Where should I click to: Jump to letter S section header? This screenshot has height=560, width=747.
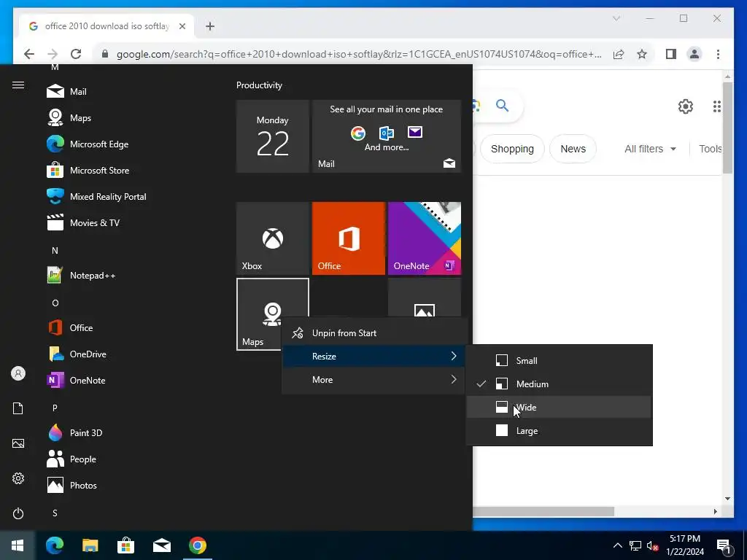tap(55, 513)
